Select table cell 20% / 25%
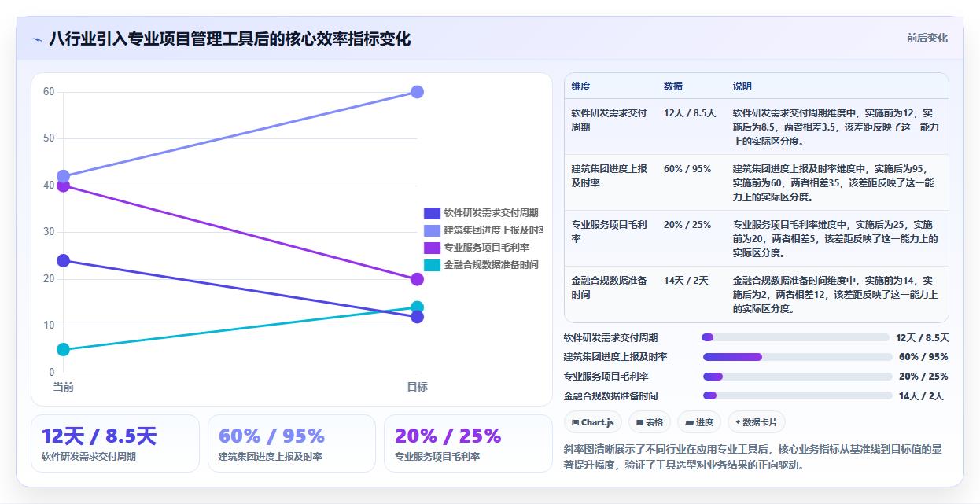The image size is (980, 504). point(687,225)
